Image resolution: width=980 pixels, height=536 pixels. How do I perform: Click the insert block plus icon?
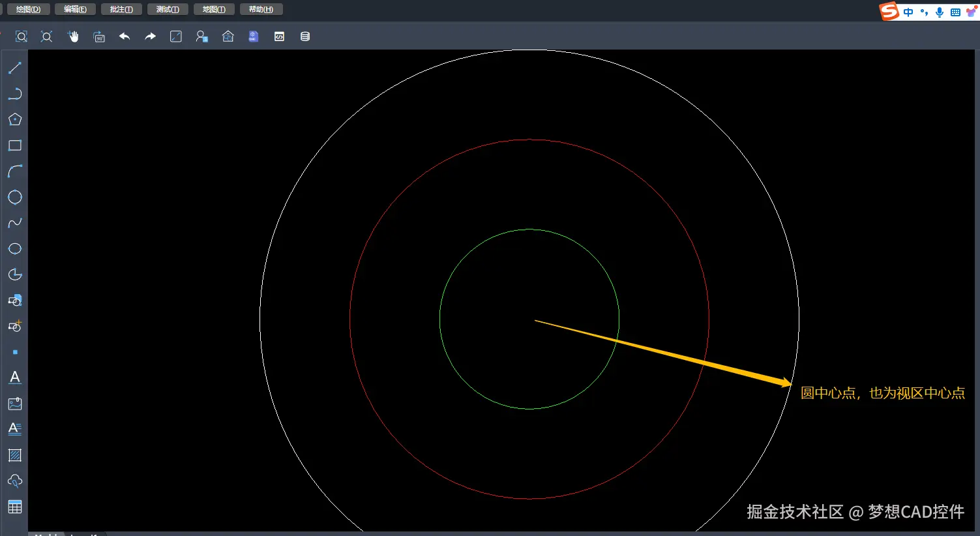tap(15, 326)
